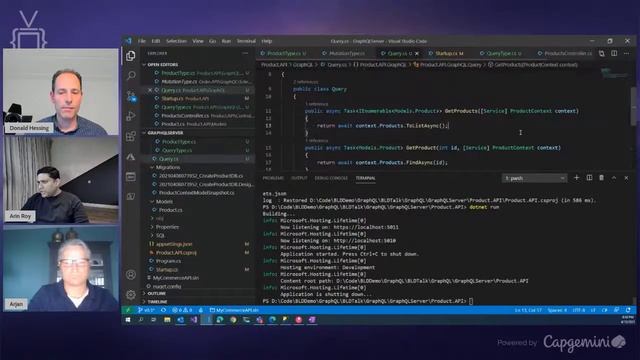
Task: Open notifications bell in the status bar
Action: pos(628,310)
